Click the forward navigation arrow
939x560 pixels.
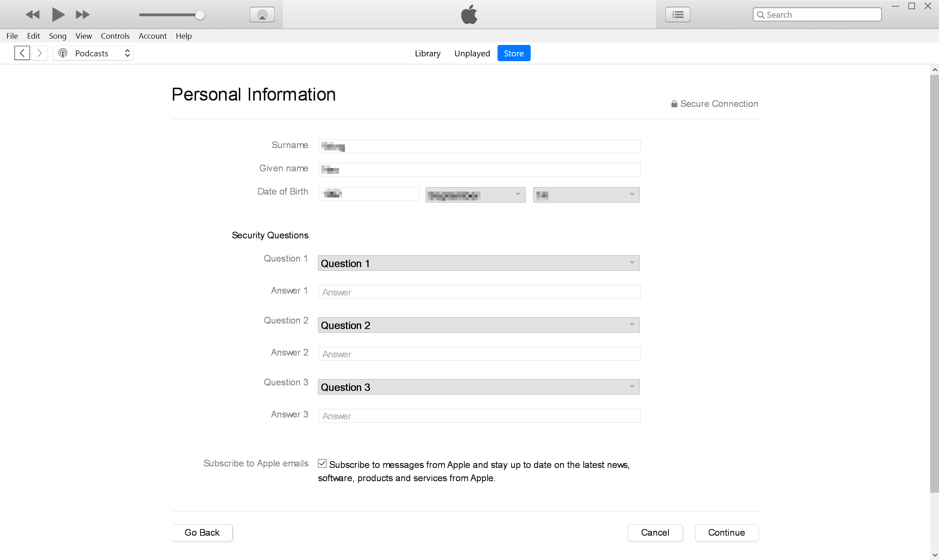tap(39, 53)
